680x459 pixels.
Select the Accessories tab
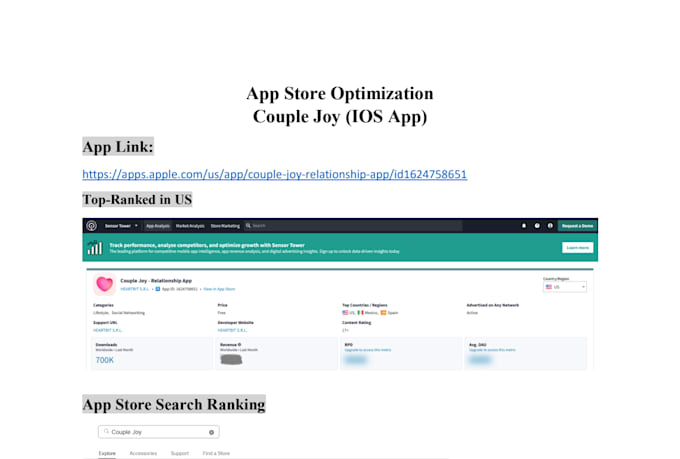(x=143, y=453)
